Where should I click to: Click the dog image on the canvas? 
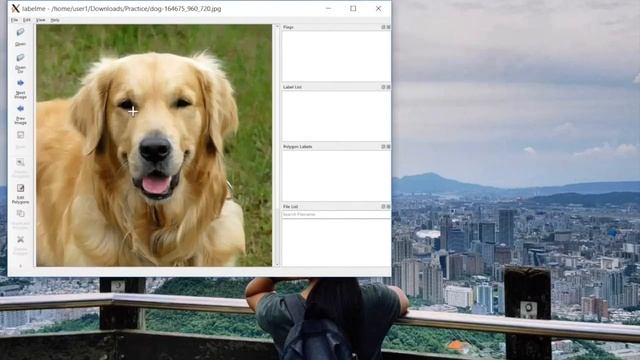click(154, 145)
